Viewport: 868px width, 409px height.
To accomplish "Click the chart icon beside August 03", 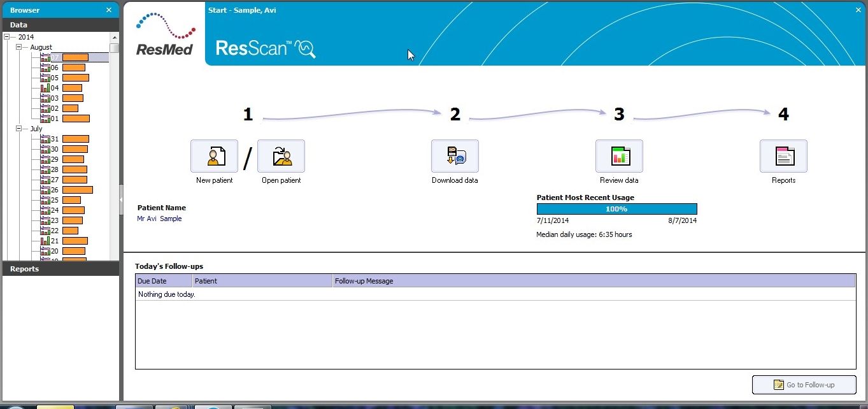I will [45, 98].
